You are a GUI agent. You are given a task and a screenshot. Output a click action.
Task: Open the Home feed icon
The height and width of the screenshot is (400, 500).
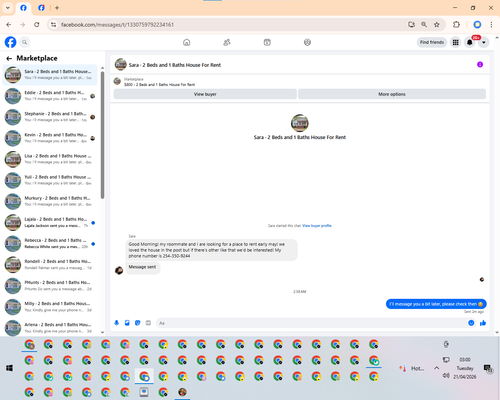point(187,42)
